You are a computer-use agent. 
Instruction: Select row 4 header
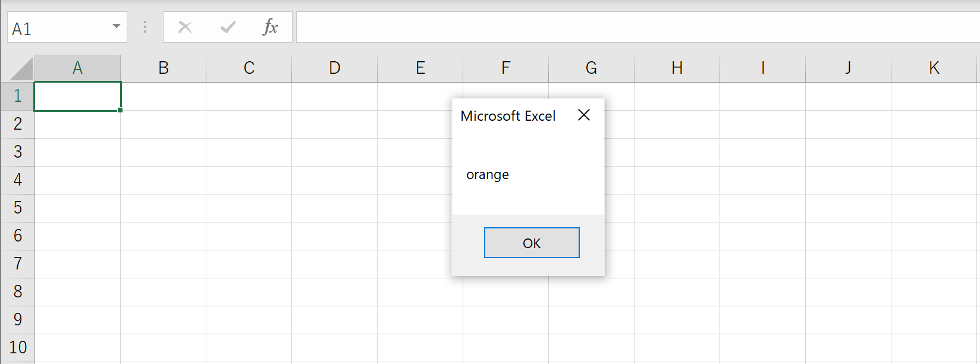coord(18,180)
